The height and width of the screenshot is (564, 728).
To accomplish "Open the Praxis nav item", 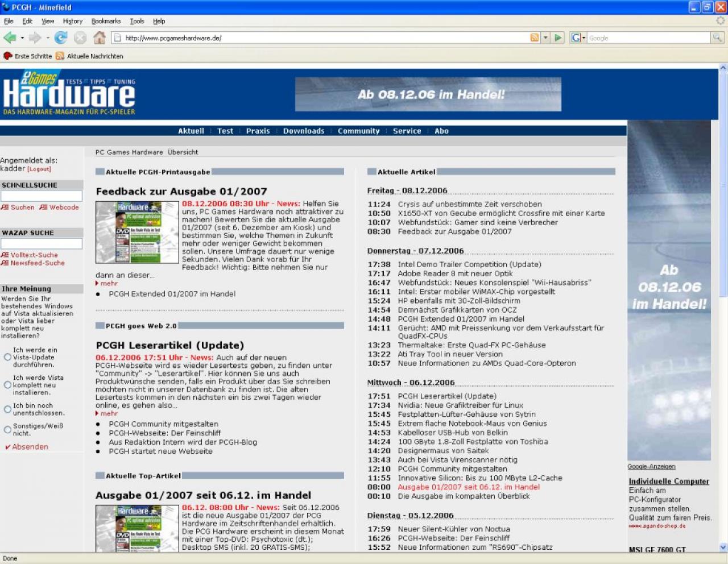I will coord(258,131).
